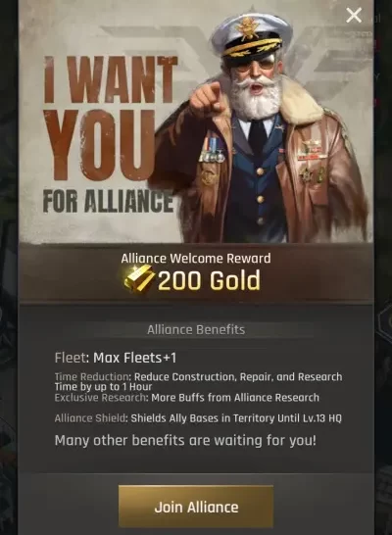Click the admiral's white beard

click(x=256, y=97)
